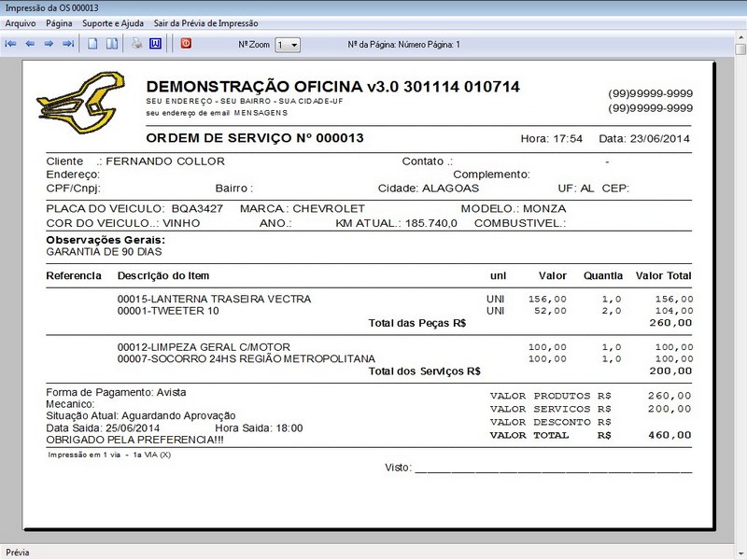Open the Nº Zoom dropdown
This screenshot has width=747, height=560.
click(288, 45)
